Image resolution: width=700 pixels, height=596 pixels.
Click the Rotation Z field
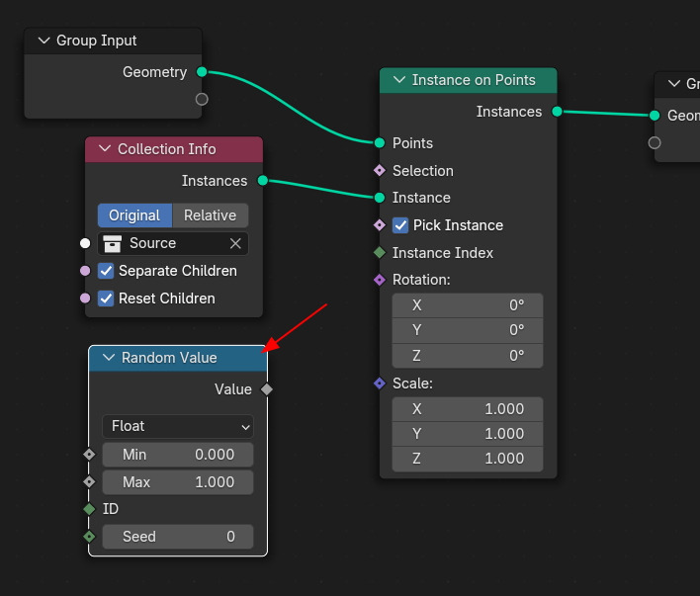coord(468,356)
